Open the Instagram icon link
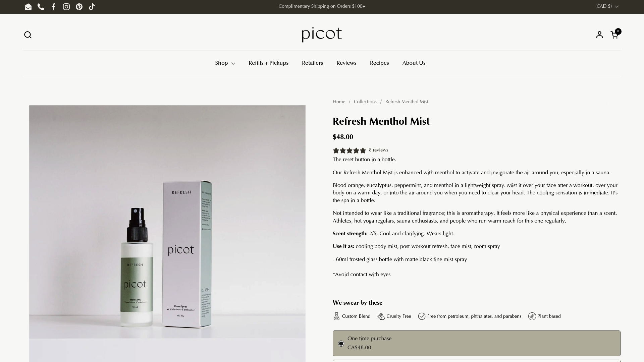The image size is (644, 362). (66, 7)
